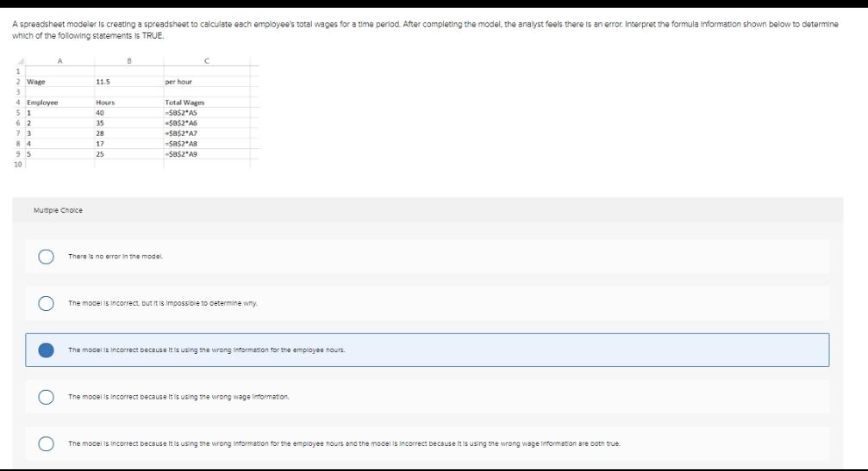Select 'There is no error in the model' option
868x471 pixels.
coord(46,257)
